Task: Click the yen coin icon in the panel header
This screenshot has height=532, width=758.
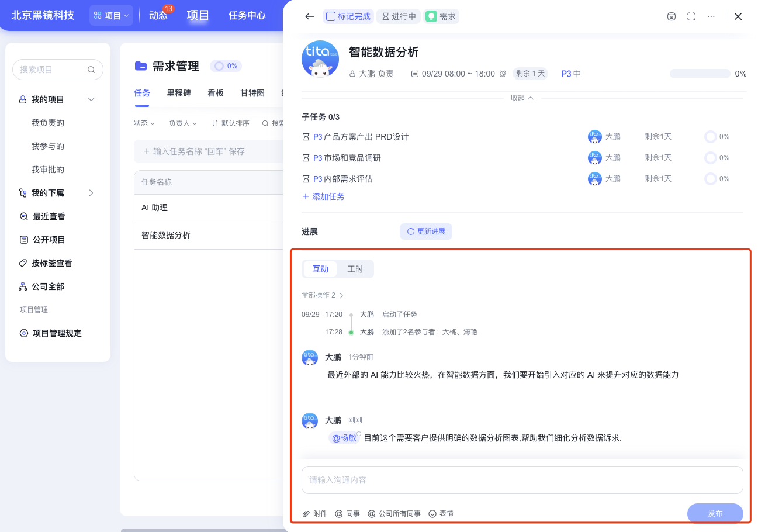Action: 672,16
